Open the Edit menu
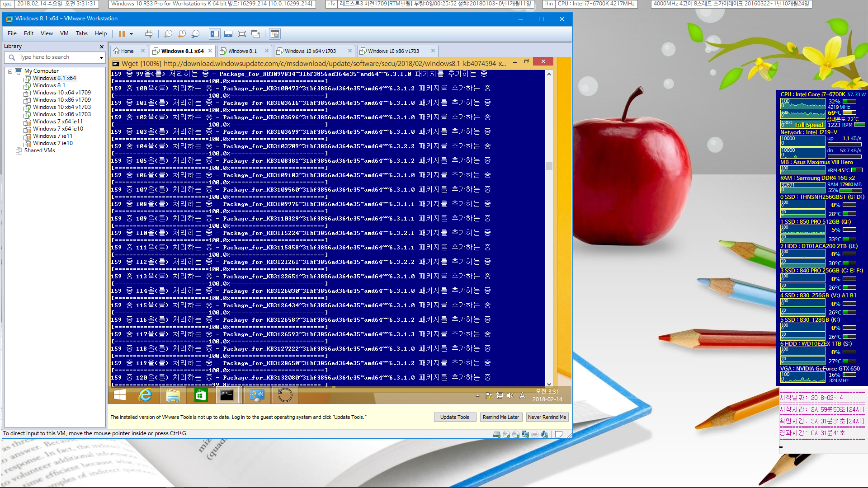The image size is (868, 488). pyautogui.click(x=29, y=33)
